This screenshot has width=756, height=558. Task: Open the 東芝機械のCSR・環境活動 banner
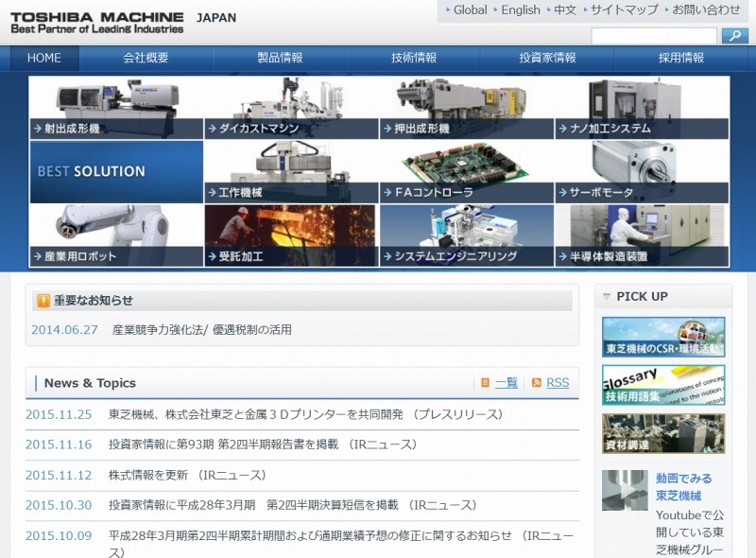[x=663, y=337]
